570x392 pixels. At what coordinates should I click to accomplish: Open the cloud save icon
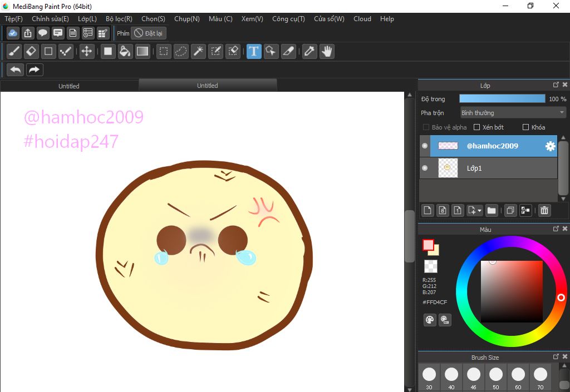13,33
